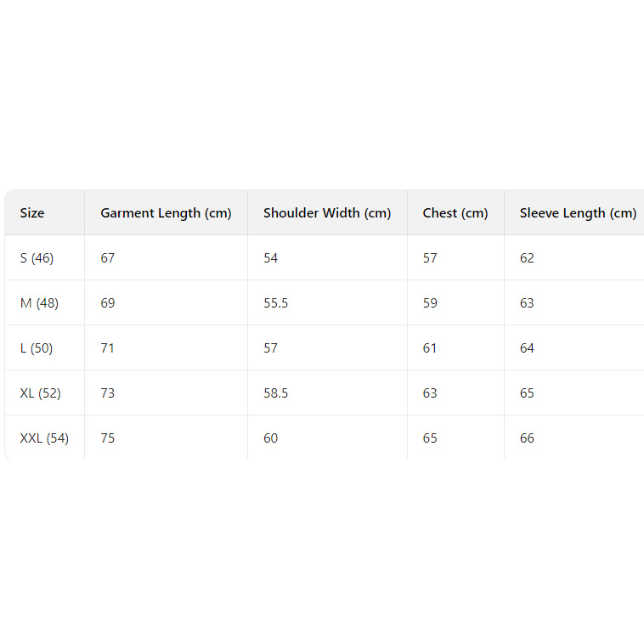Click garment length value 75
The width and height of the screenshot is (644, 644).
coord(108,438)
